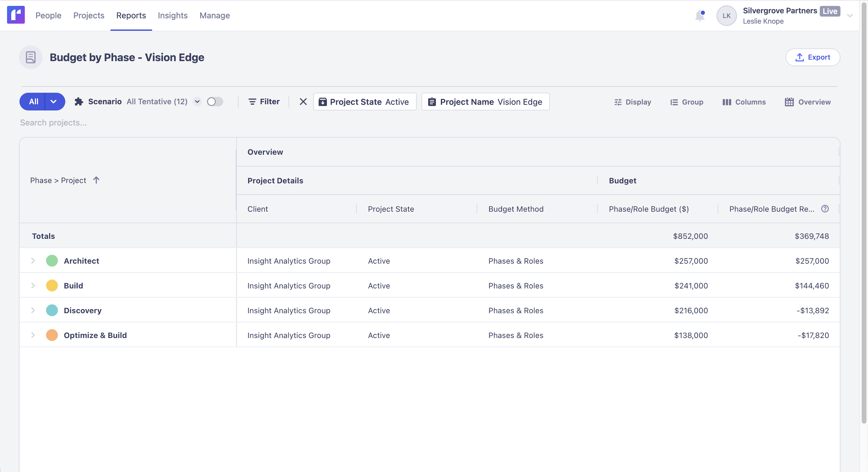Click the orange Optimize & Build color dot
The width and height of the screenshot is (868, 472).
coord(52,335)
